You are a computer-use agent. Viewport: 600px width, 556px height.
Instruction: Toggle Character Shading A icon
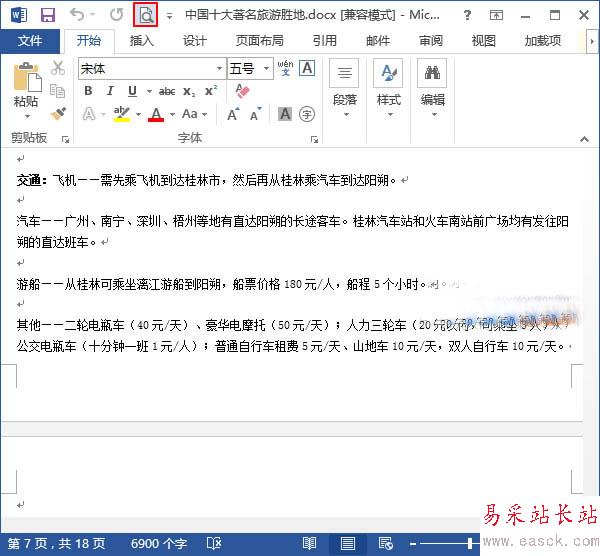pyautogui.click(x=285, y=114)
